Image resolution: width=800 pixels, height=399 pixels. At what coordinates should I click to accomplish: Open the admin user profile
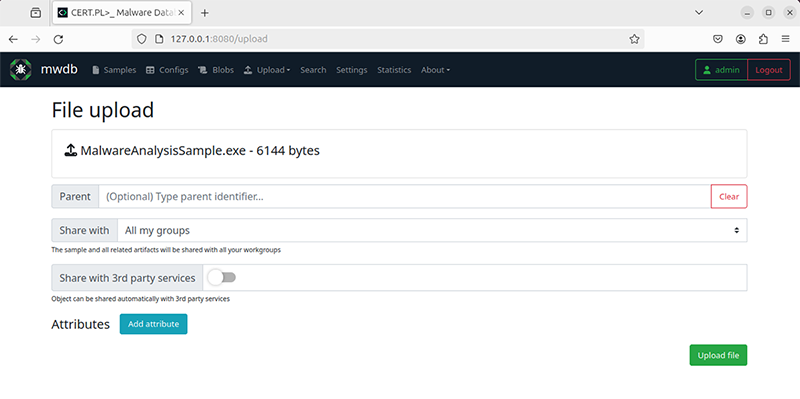(x=721, y=70)
